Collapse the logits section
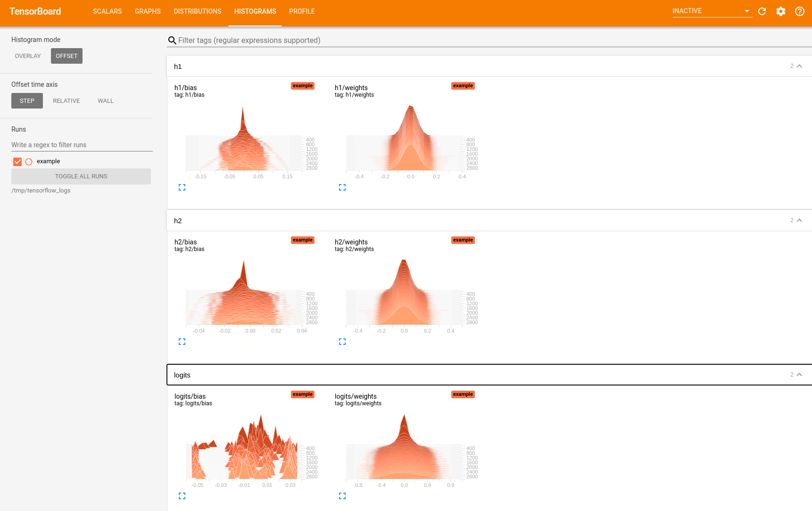 pos(799,375)
